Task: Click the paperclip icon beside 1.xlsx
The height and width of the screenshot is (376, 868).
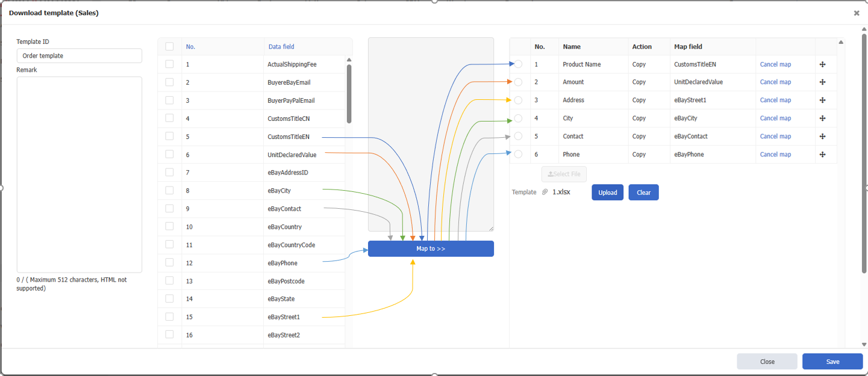Action: [545, 193]
